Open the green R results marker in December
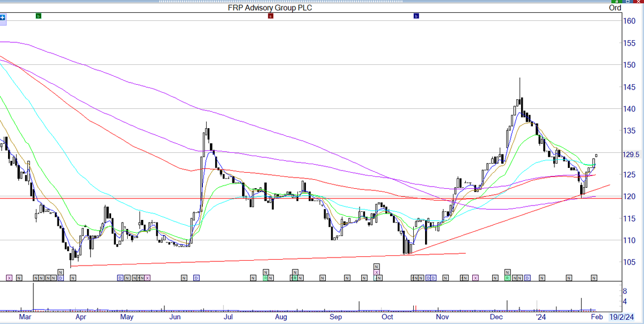Screen dimensions: 644x324 (x=507, y=278)
